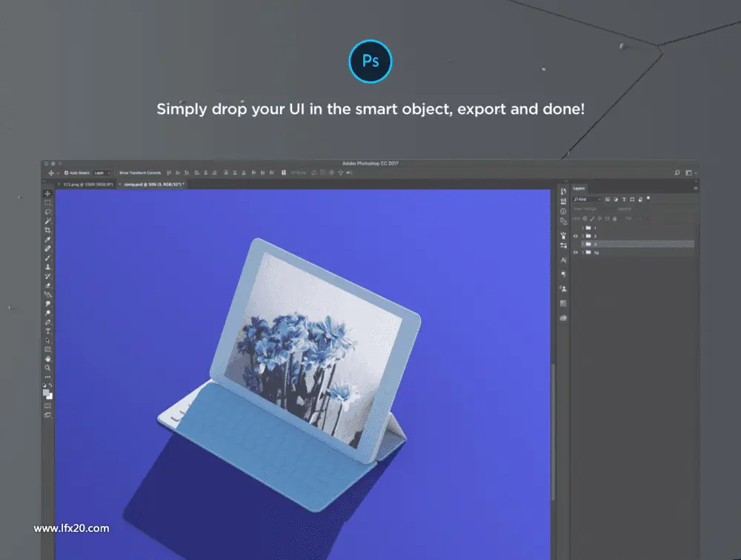The image size is (741, 560).
Task: Expand layer group 1
Action: tap(583, 228)
